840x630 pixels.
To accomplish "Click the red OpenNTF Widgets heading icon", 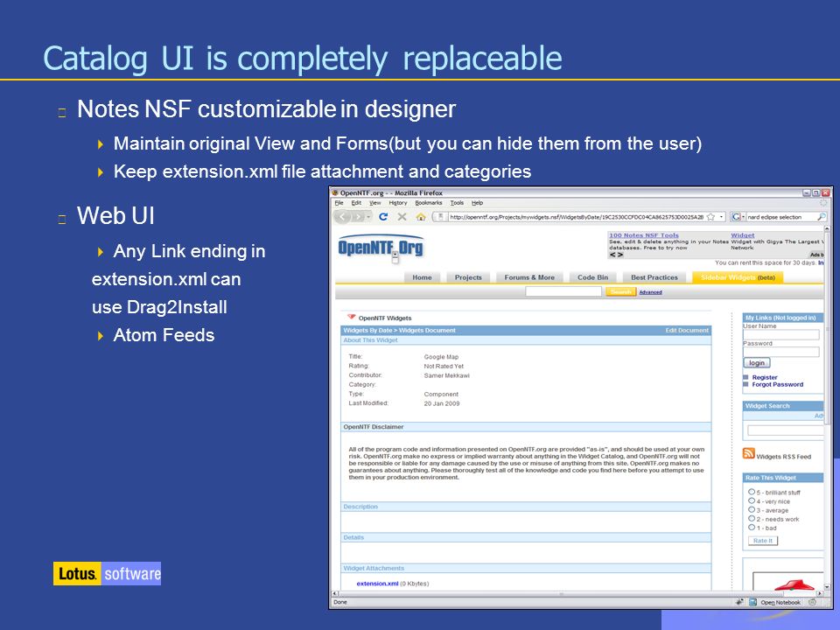I will (x=352, y=317).
